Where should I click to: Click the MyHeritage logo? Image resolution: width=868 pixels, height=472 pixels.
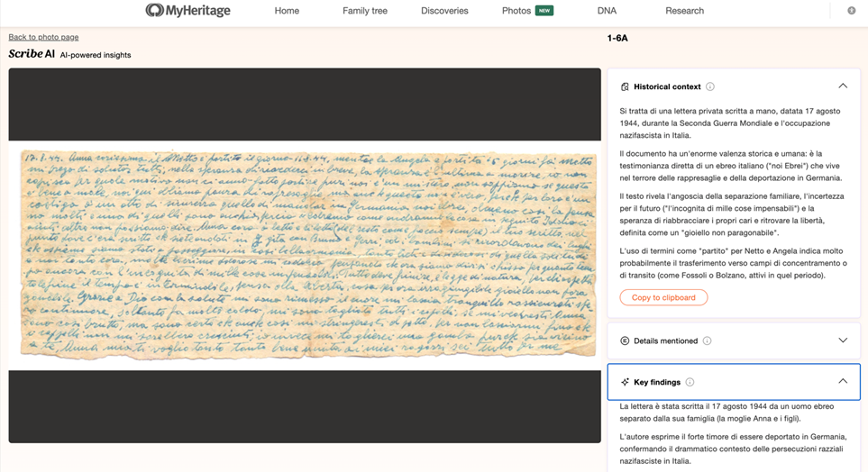187,11
